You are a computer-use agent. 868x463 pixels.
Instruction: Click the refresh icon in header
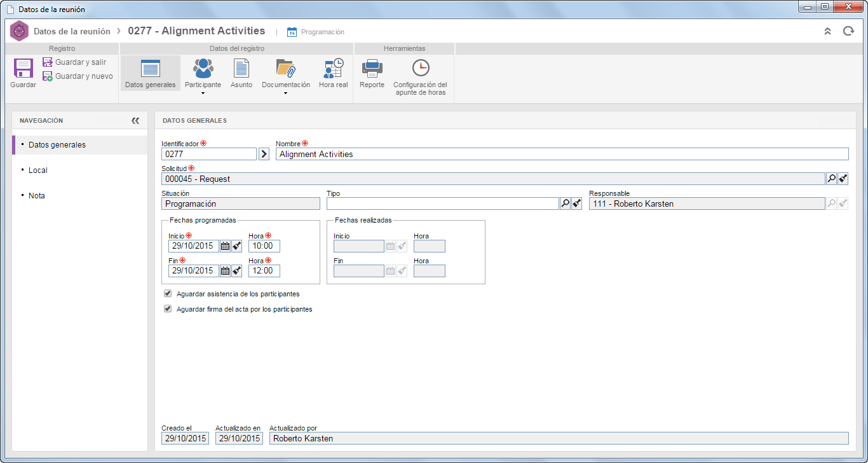click(848, 31)
